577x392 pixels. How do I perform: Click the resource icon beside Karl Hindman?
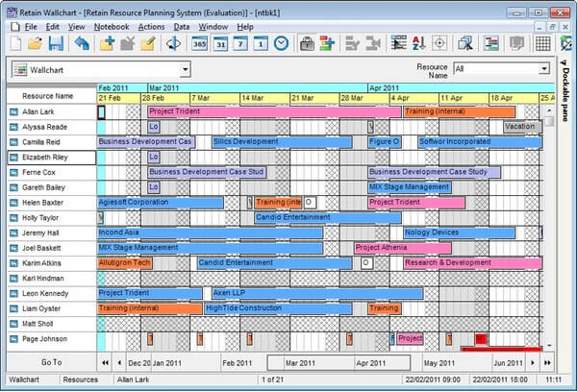[x=13, y=279]
